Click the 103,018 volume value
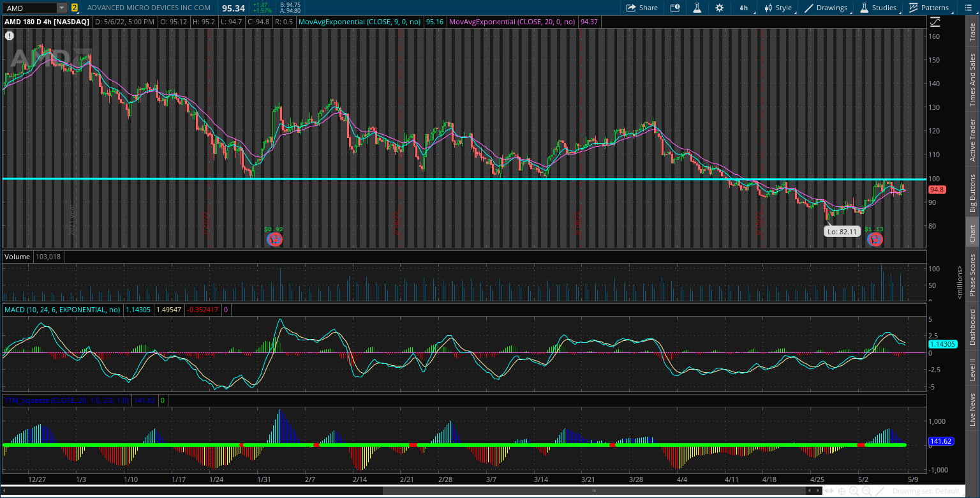This screenshot has width=980, height=498. click(x=49, y=257)
